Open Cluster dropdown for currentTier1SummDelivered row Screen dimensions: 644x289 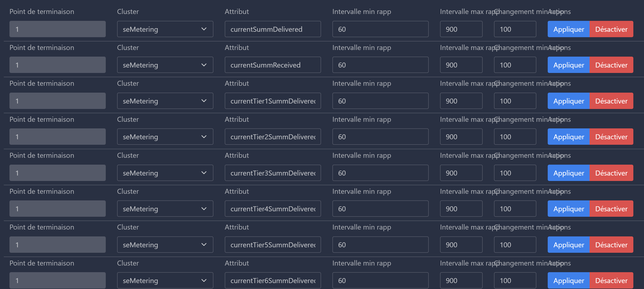pos(165,101)
